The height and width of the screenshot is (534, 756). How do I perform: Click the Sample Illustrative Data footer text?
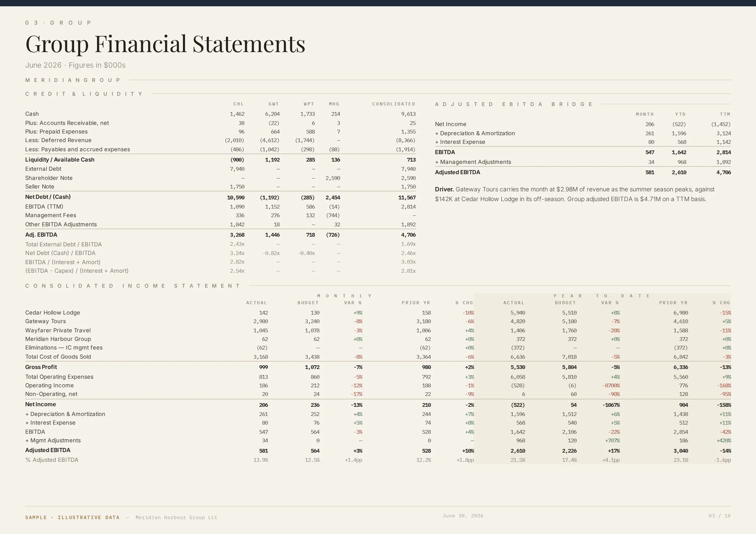[72, 518]
